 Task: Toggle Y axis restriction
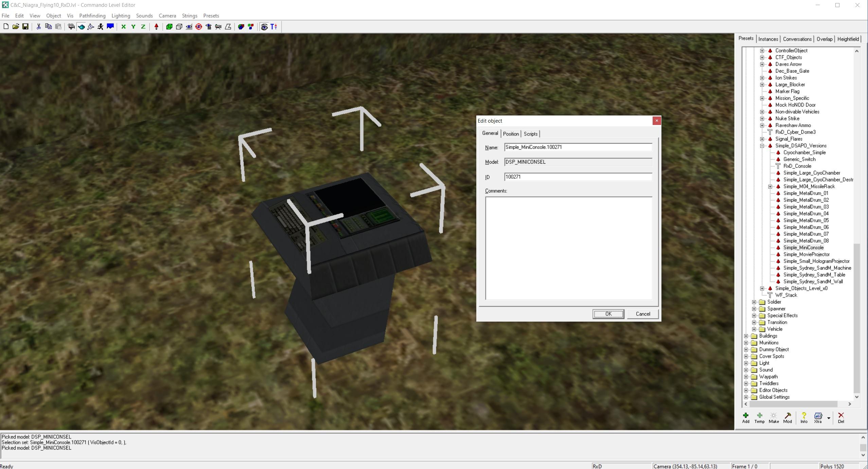[133, 26]
